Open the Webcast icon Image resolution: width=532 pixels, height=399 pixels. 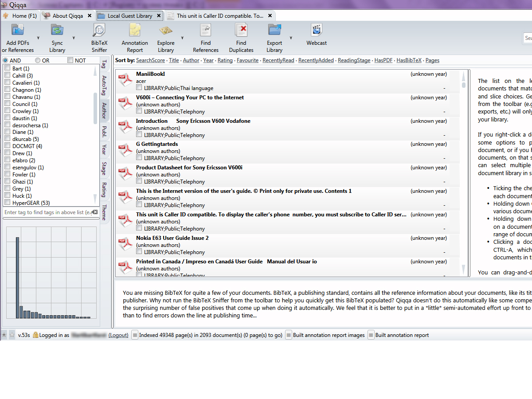tap(317, 31)
